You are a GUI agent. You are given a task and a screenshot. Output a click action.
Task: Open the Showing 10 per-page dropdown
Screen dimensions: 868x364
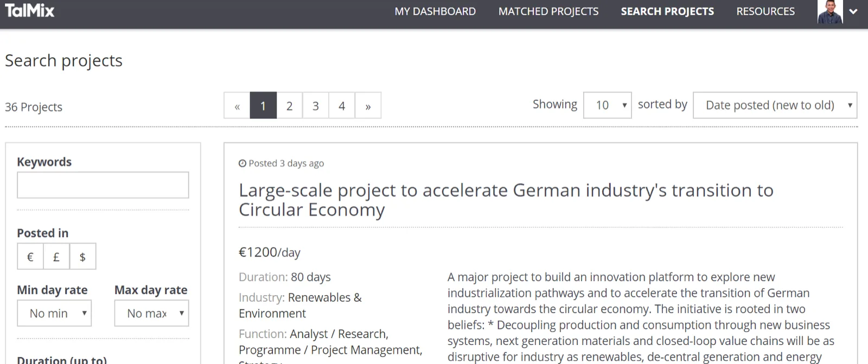[x=608, y=105]
